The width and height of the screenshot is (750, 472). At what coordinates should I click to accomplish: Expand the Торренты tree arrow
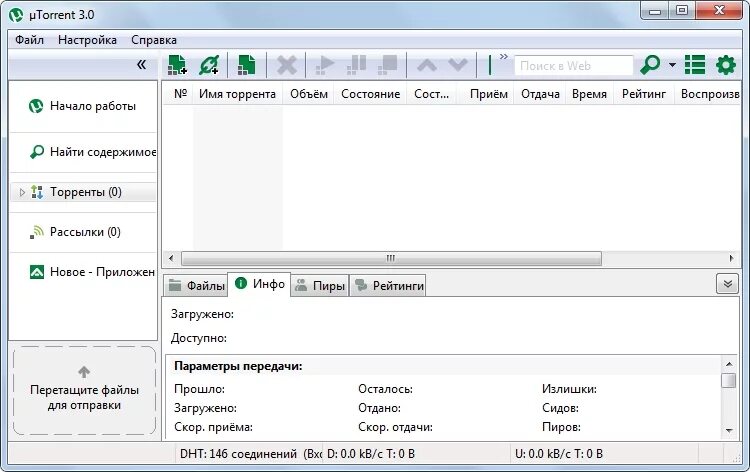coord(22,192)
